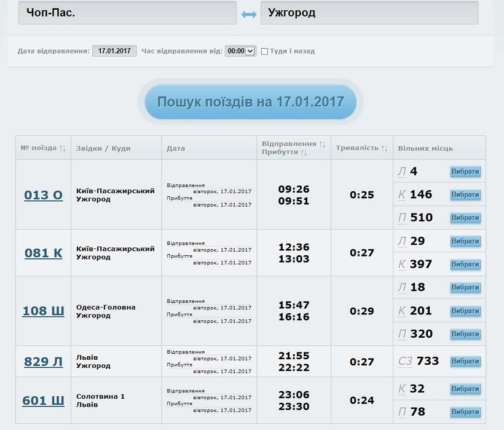Swap departure and arrival stations arrow
This screenshot has height=430, width=504.
coord(249,14)
